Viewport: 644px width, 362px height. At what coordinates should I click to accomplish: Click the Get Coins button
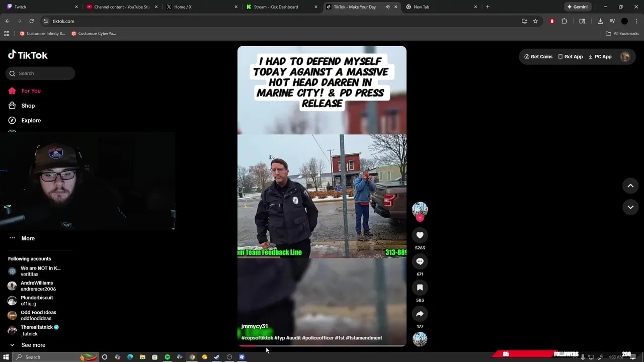pyautogui.click(x=538, y=57)
